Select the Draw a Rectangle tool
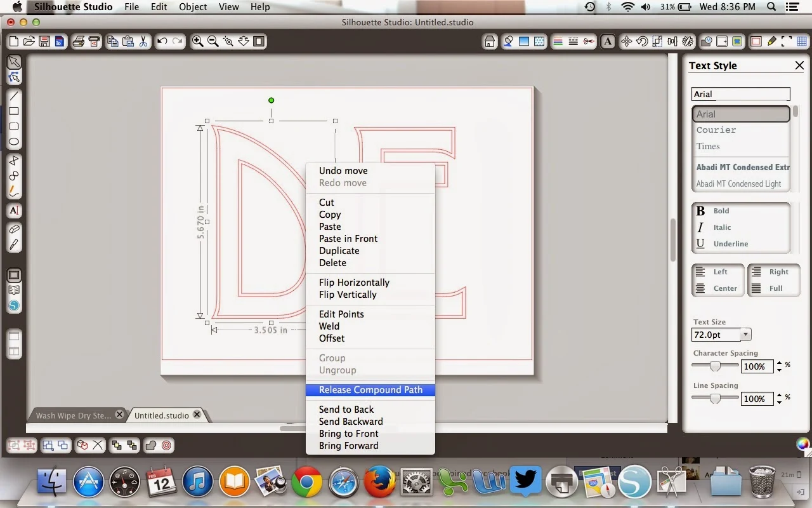Image resolution: width=812 pixels, height=508 pixels. pyautogui.click(x=14, y=111)
